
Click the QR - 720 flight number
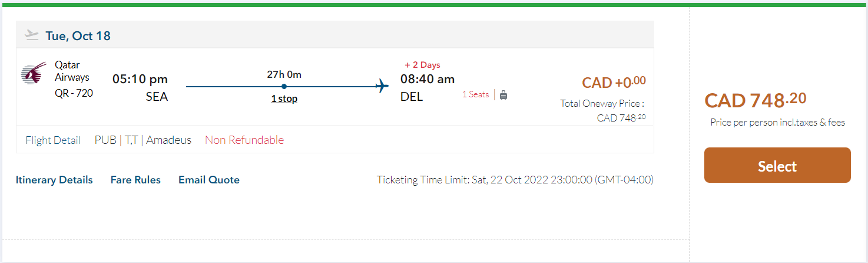74,93
